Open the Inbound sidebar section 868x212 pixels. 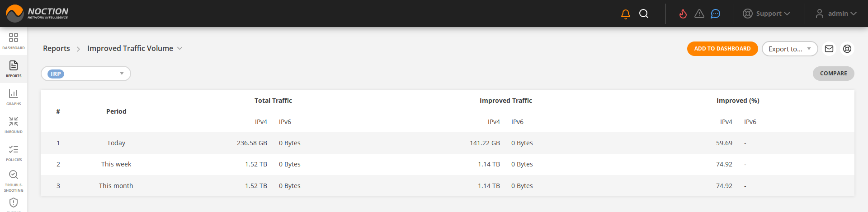[x=14, y=124]
